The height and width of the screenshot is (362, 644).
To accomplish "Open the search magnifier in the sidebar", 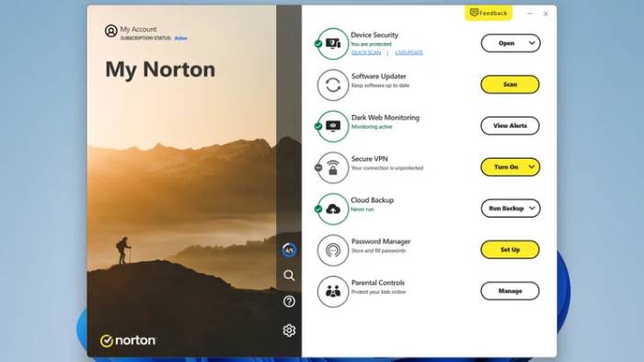I will (289, 275).
